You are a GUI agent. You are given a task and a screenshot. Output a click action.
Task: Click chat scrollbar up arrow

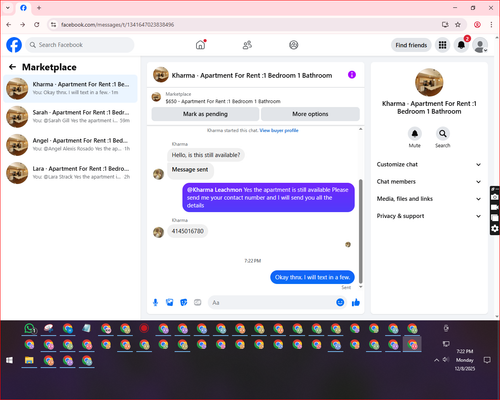[x=360, y=129]
